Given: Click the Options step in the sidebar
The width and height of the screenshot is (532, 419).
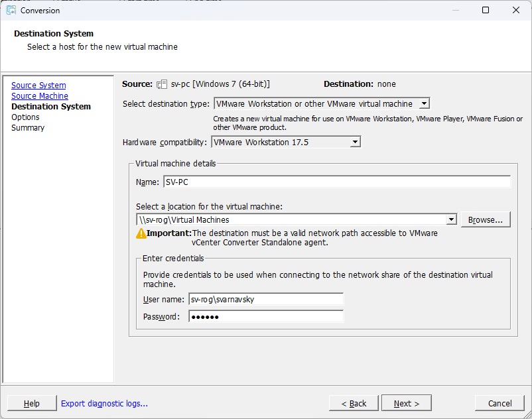Looking at the screenshot, I should click(25, 117).
